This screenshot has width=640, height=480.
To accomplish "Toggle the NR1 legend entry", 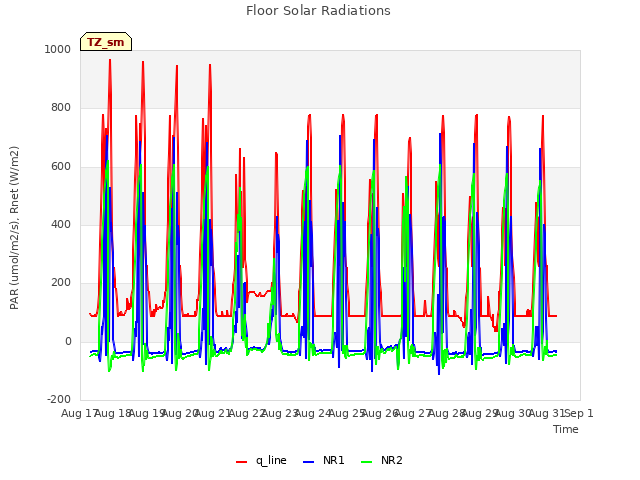I will [324, 460].
